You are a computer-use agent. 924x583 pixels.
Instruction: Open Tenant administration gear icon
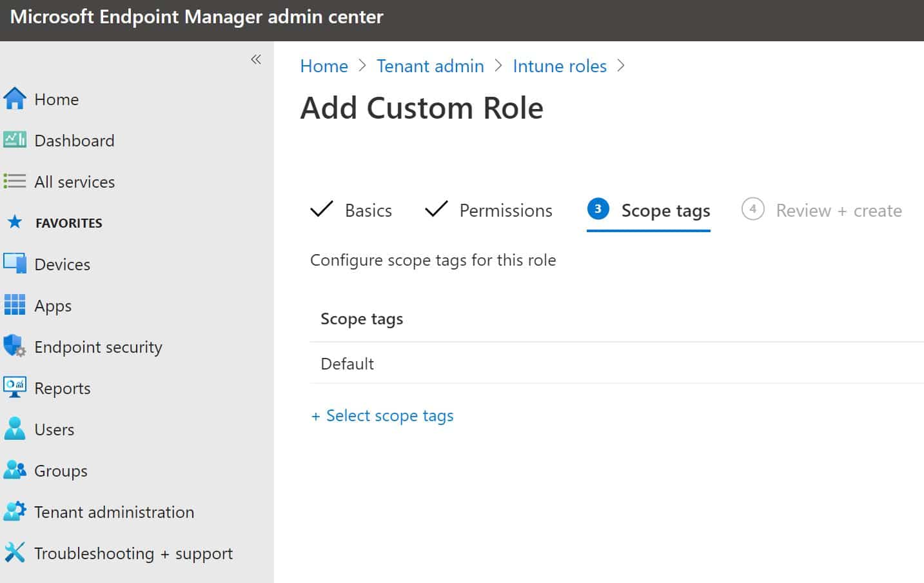tap(14, 511)
